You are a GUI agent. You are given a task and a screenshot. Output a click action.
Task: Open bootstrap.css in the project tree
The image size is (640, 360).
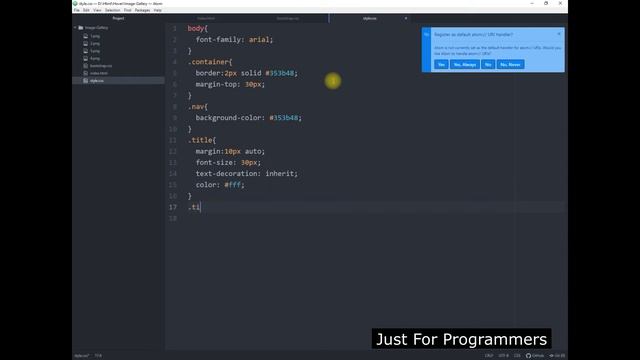[x=100, y=66]
